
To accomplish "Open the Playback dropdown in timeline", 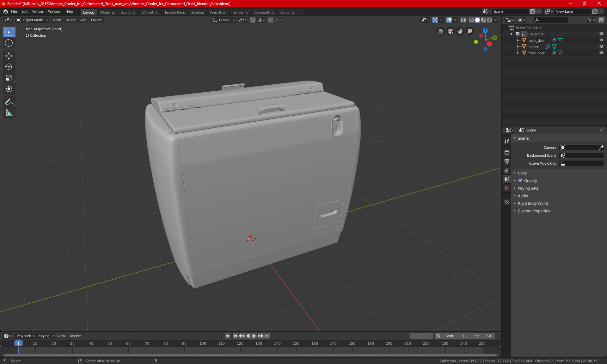I will [x=26, y=336].
